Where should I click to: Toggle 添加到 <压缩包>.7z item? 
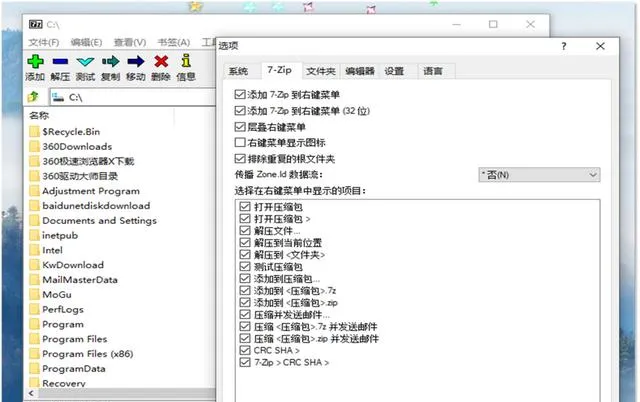click(245, 291)
